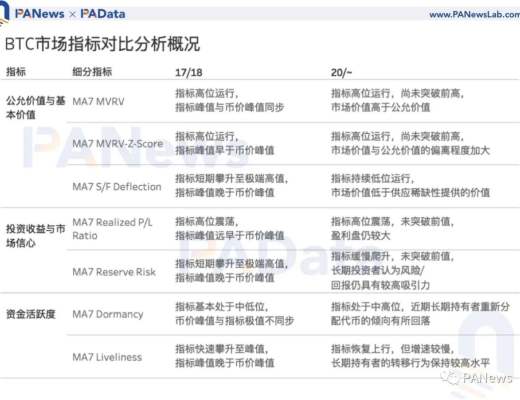Click the category 公允价值与基本价值
The image size is (520, 400).
[x=35, y=108]
